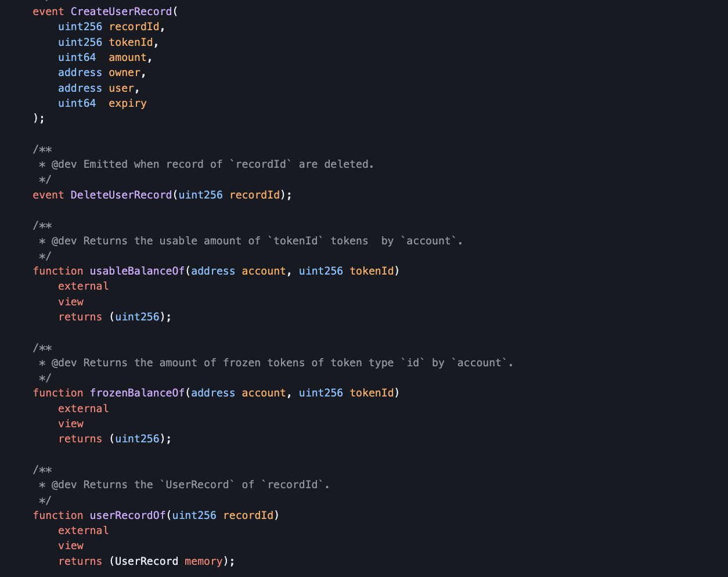
Task: Click UserRecord return type before memory
Action: pyautogui.click(x=146, y=561)
